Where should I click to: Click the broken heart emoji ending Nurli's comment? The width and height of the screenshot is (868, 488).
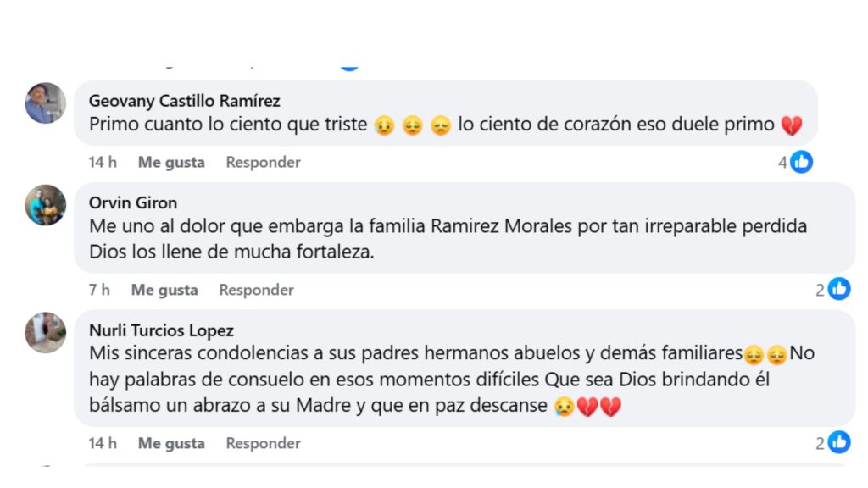(609, 406)
